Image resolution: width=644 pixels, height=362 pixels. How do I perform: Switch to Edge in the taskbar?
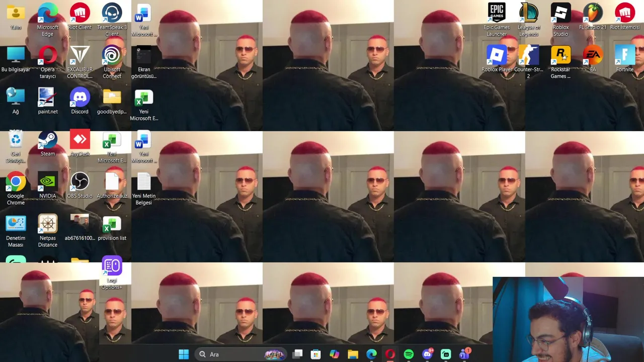pos(371,354)
